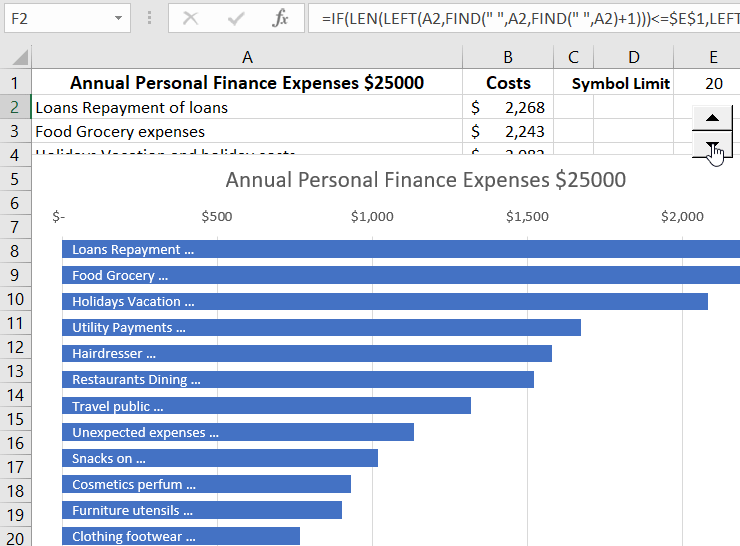
Task: Select column A header
Action: (x=247, y=58)
